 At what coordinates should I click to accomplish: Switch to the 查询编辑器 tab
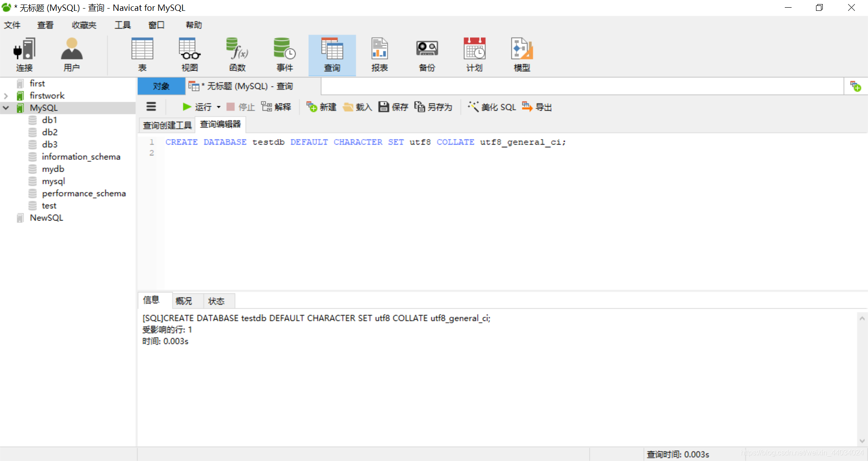click(221, 124)
